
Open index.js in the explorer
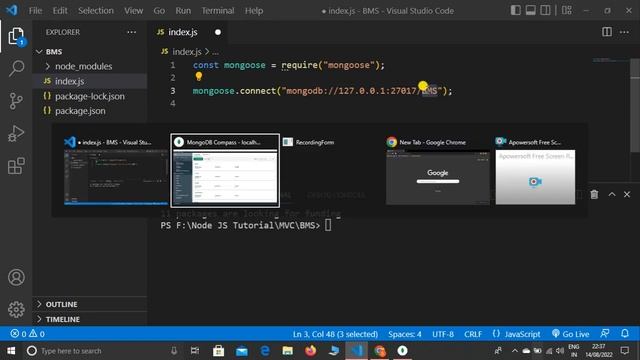(x=90, y=81)
